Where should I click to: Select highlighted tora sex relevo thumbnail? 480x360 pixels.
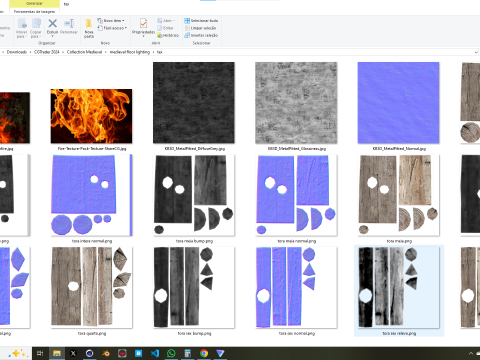[399, 287]
